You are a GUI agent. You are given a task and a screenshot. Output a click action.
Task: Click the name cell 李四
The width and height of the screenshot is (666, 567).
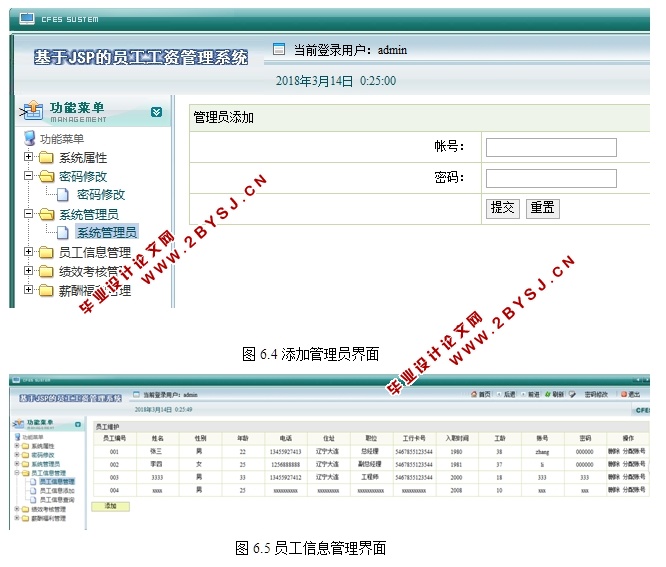click(156, 464)
